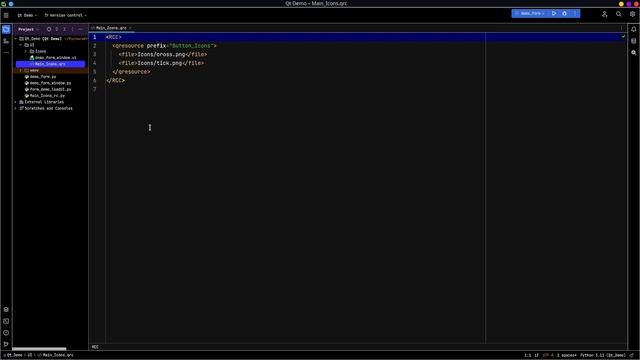Screen dimensions: 640x360
Task: Click line number 3 in the gutter
Action: coord(95,54)
